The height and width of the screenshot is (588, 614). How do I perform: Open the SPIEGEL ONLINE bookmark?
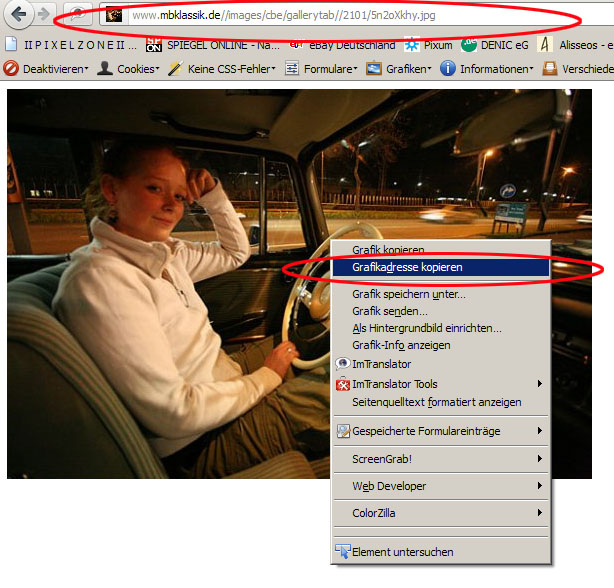click(x=213, y=45)
